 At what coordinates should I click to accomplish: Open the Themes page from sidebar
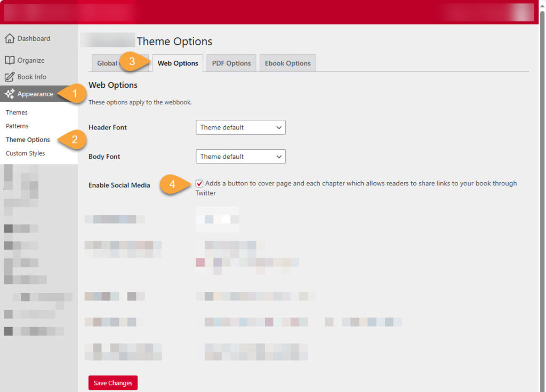click(x=17, y=112)
